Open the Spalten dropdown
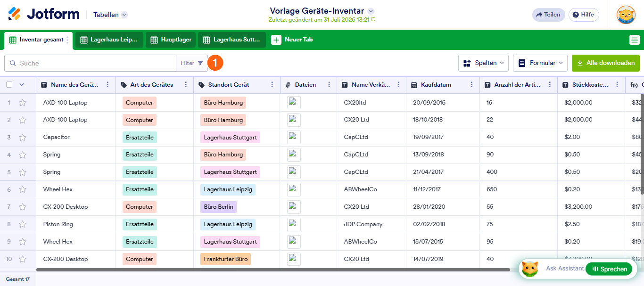The image size is (644, 286). click(484, 63)
